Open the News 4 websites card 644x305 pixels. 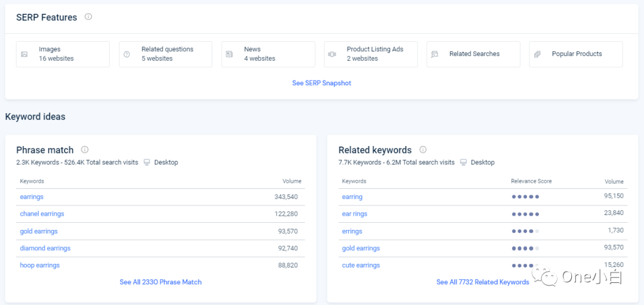point(268,54)
